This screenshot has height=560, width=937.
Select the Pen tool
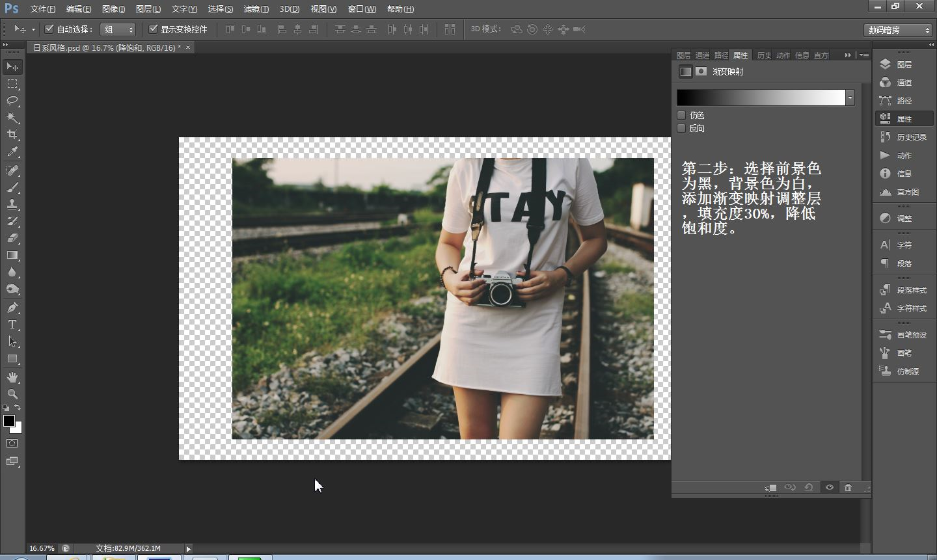pyautogui.click(x=12, y=308)
